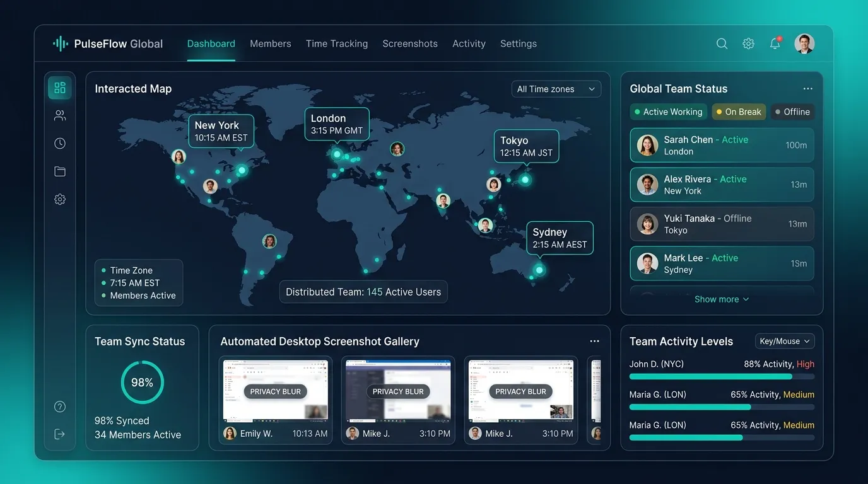
Task: Open the settings gear in top bar
Action: coord(749,43)
